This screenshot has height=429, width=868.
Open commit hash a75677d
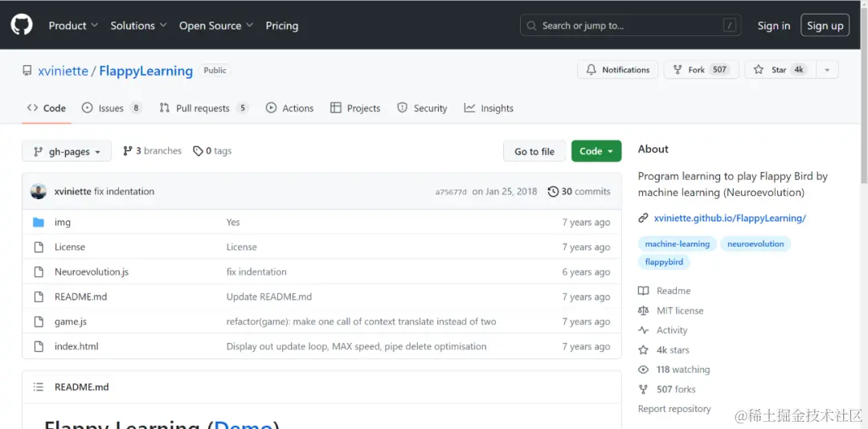click(x=451, y=192)
